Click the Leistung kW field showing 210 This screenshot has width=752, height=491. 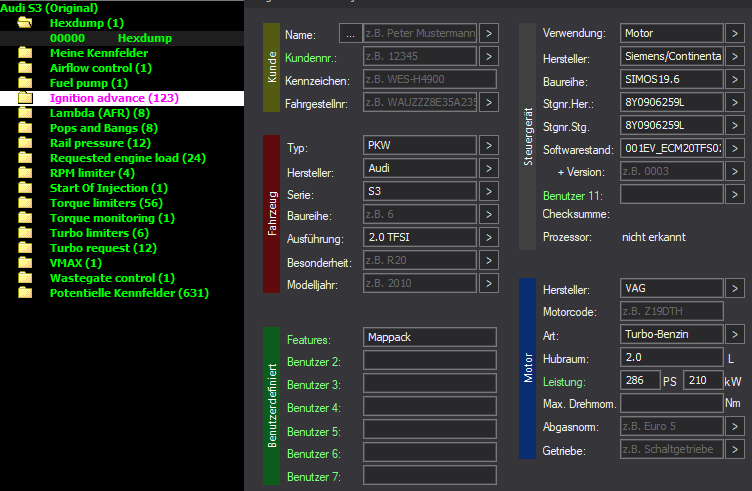coord(703,380)
